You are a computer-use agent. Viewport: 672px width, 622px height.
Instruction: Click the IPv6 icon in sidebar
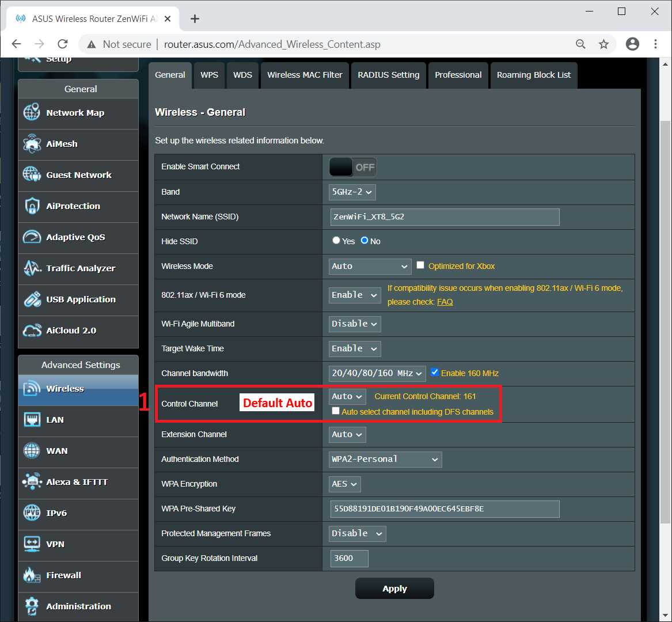pyautogui.click(x=32, y=513)
